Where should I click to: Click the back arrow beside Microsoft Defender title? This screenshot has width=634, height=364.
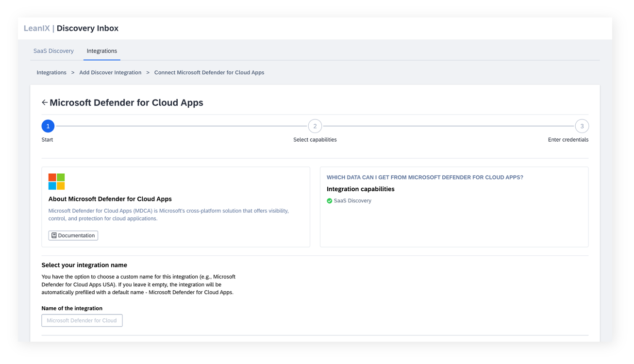point(45,102)
